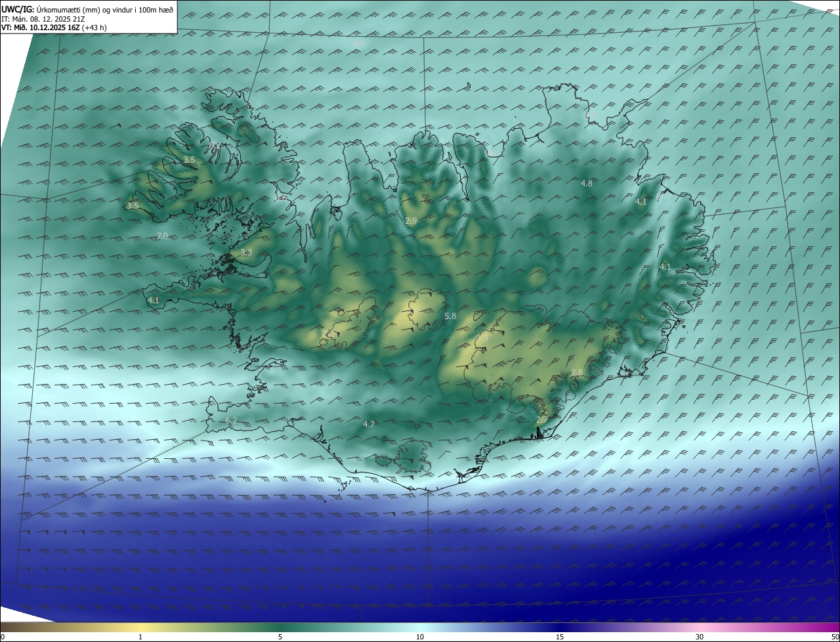Click the 6.2 value label on Reykjanes

pyautogui.click(x=231, y=420)
